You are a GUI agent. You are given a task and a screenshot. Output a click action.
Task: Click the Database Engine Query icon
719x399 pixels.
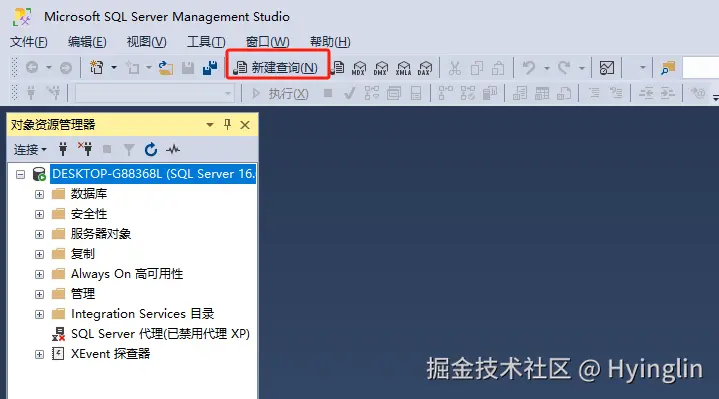[x=337, y=68]
